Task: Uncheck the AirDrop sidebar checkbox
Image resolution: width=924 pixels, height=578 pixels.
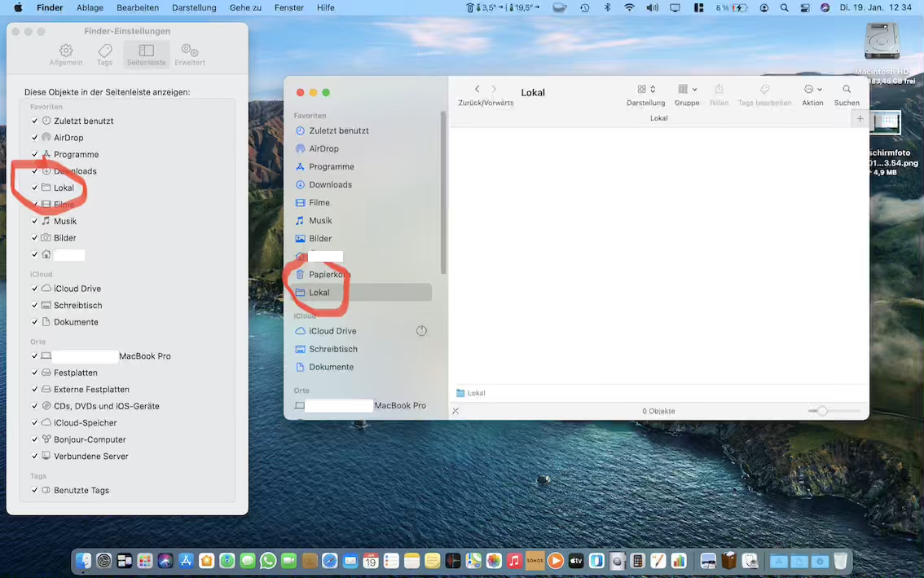Action: click(35, 138)
